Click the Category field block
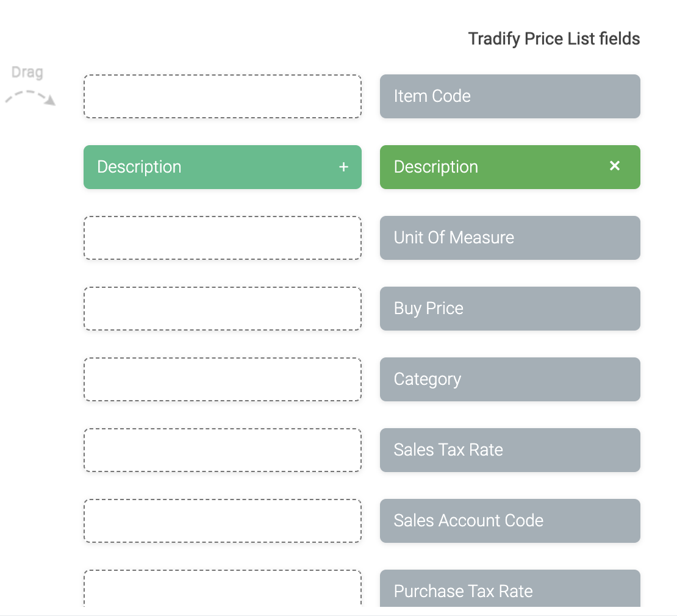 point(510,379)
